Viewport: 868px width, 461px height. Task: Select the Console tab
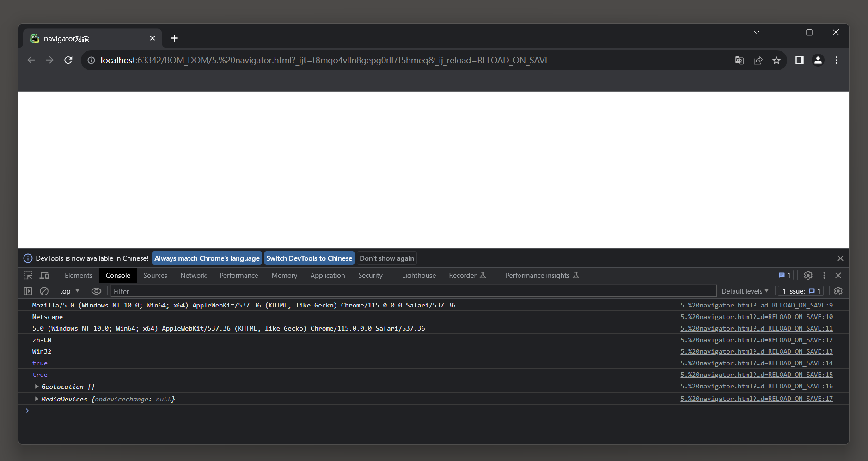tap(118, 276)
